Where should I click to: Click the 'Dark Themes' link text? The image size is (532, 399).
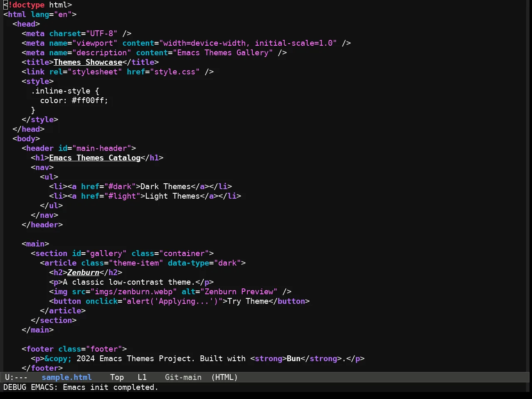165,187
